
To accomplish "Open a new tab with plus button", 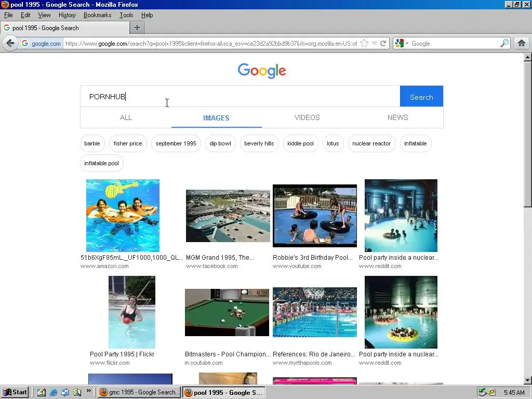I will [x=137, y=28].
